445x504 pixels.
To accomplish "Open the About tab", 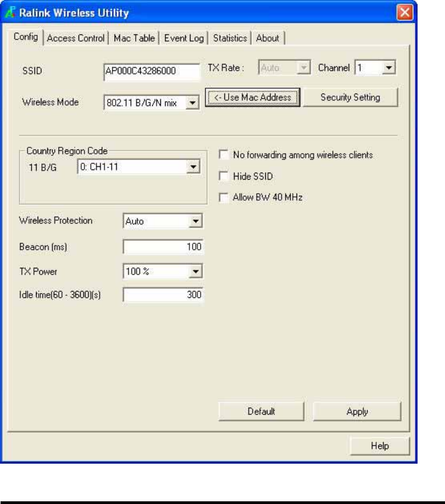I will tap(267, 38).
